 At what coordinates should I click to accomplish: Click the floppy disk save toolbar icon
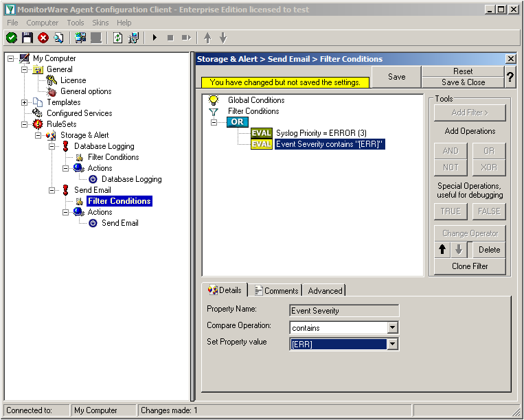tap(27, 38)
